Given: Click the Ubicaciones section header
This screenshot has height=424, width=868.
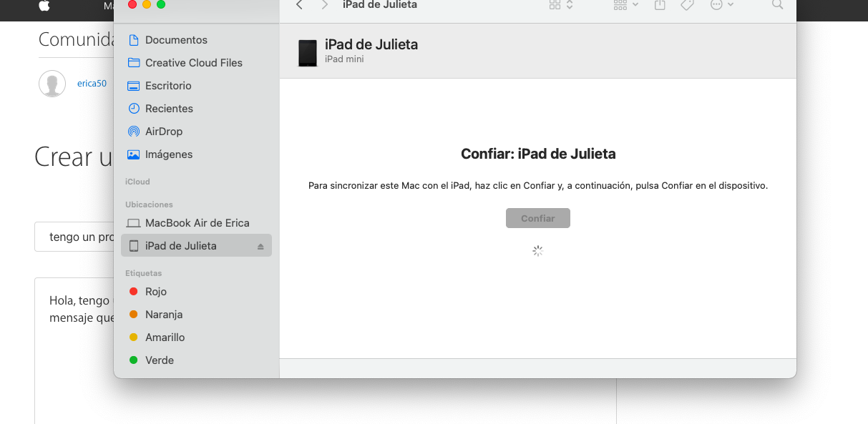Looking at the screenshot, I should coord(149,204).
